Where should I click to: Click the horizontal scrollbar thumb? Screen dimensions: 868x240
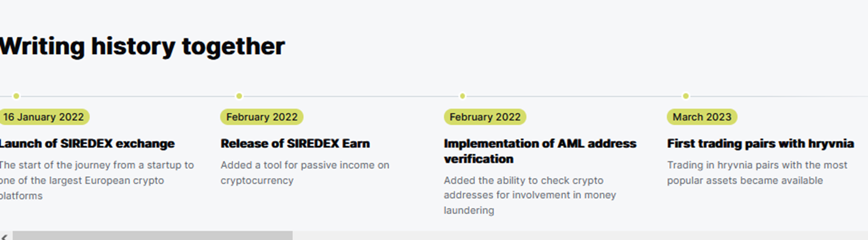(x=152, y=236)
